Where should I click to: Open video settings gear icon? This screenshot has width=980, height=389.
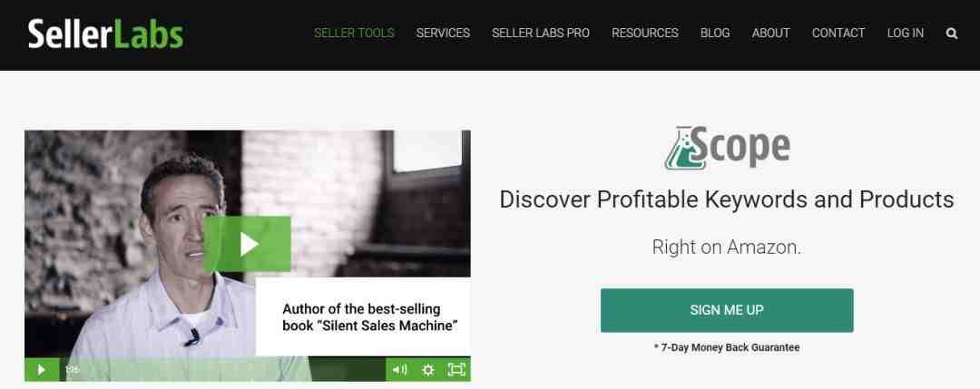click(428, 370)
